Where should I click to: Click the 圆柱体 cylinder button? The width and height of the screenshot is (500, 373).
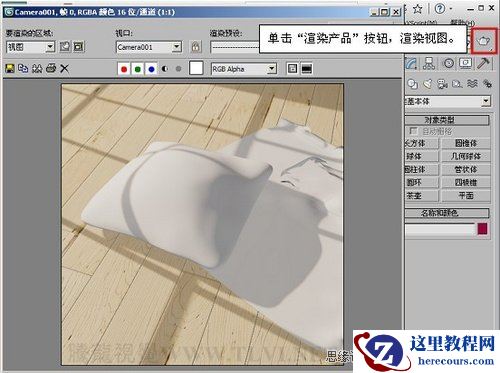422,169
